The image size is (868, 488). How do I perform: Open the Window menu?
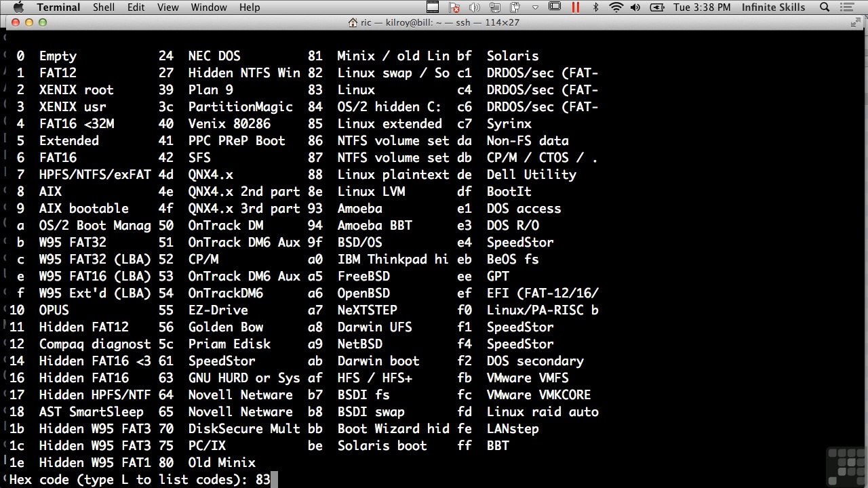(209, 7)
